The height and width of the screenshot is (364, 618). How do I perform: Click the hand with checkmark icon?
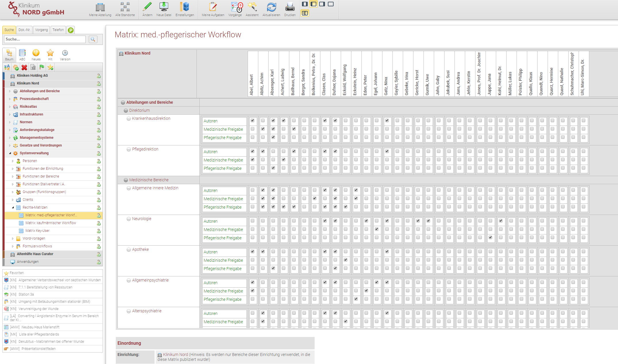[x=16, y=67]
